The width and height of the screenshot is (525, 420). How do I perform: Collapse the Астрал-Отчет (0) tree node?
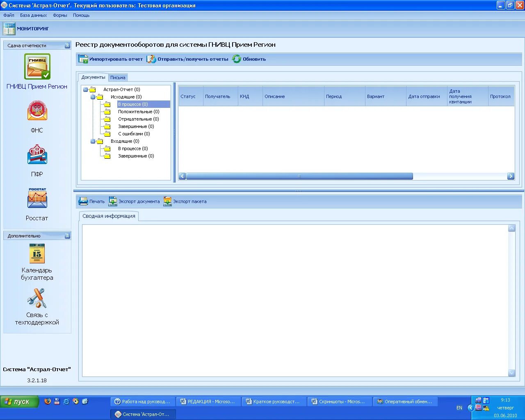[x=85, y=89]
